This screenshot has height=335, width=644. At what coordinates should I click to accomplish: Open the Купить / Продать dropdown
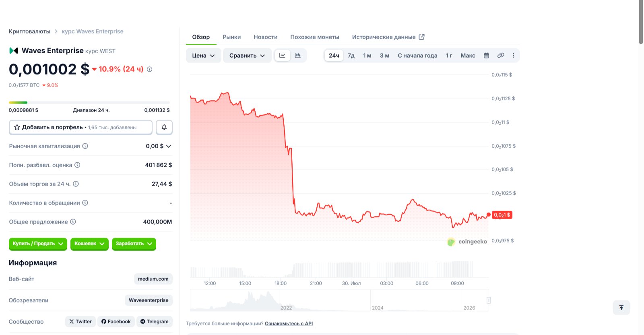coord(38,244)
